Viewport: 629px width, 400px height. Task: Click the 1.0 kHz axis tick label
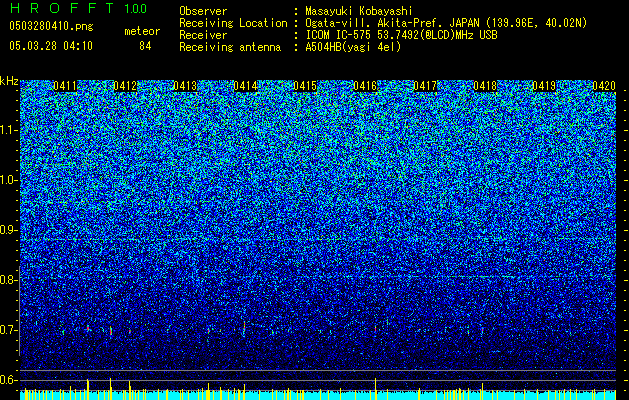click(x=8, y=180)
